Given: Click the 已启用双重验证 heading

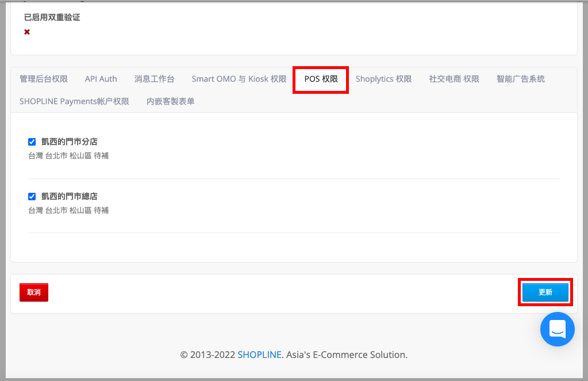Looking at the screenshot, I should [52, 17].
